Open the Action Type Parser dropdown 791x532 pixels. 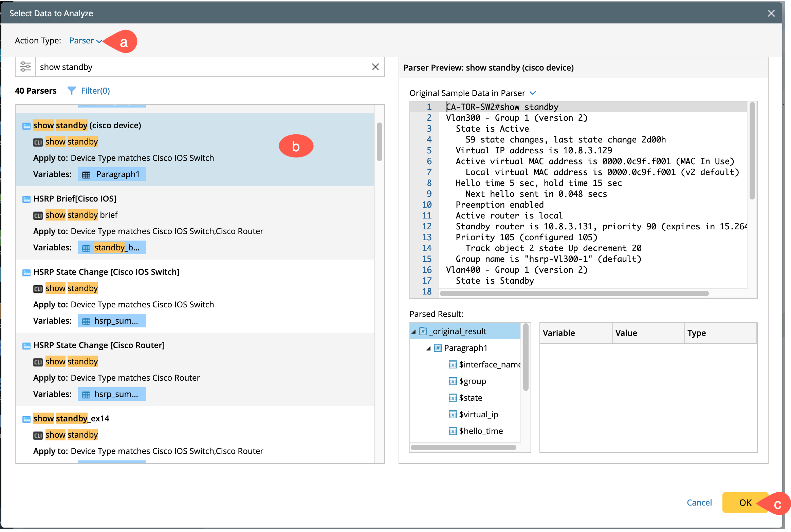click(85, 41)
